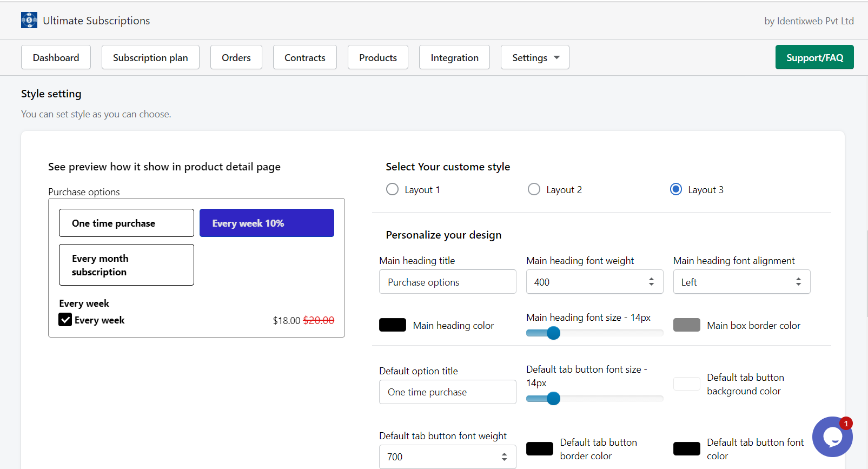The image size is (868, 469).
Task: Click the Support/FAQ button
Action: (814, 57)
